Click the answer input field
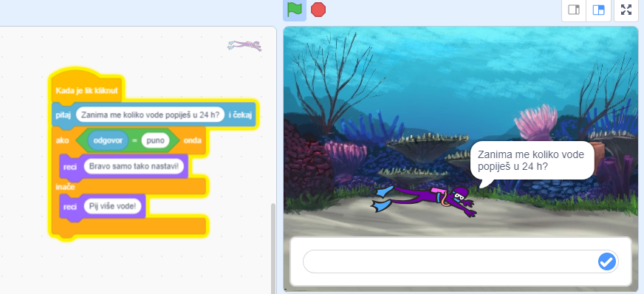Viewport: 644px width, 294px height. [x=460, y=261]
